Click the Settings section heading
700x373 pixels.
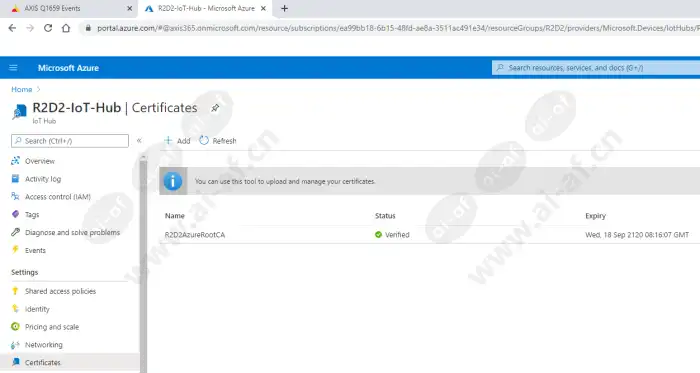[x=25, y=272]
